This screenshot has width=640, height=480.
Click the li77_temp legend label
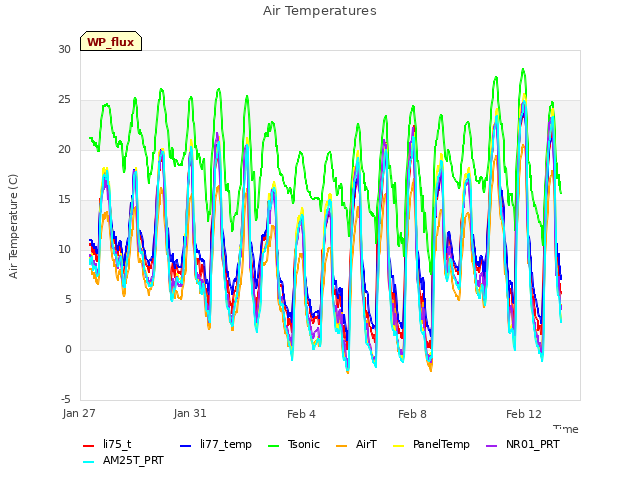[x=226, y=444]
